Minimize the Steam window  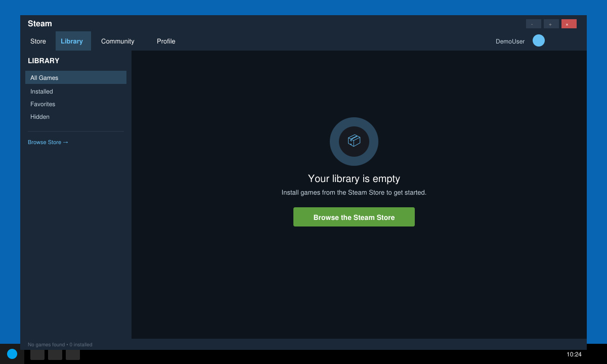click(534, 24)
